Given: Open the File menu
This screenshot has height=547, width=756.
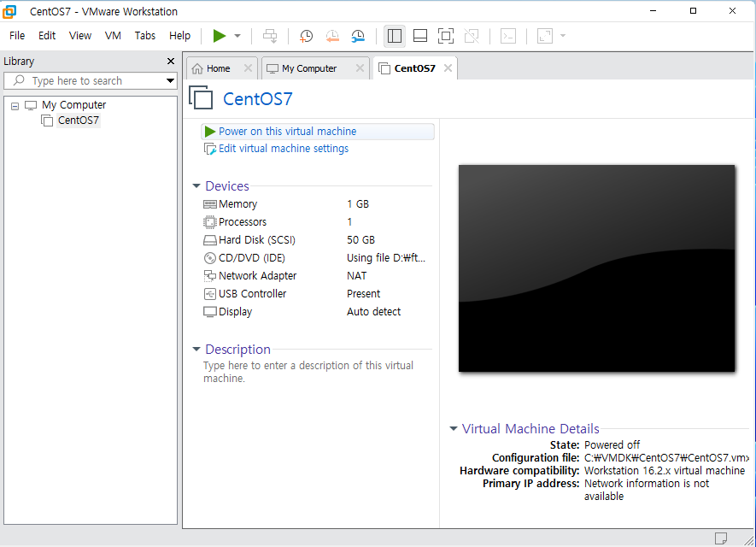Looking at the screenshot, I should (17, 36).
